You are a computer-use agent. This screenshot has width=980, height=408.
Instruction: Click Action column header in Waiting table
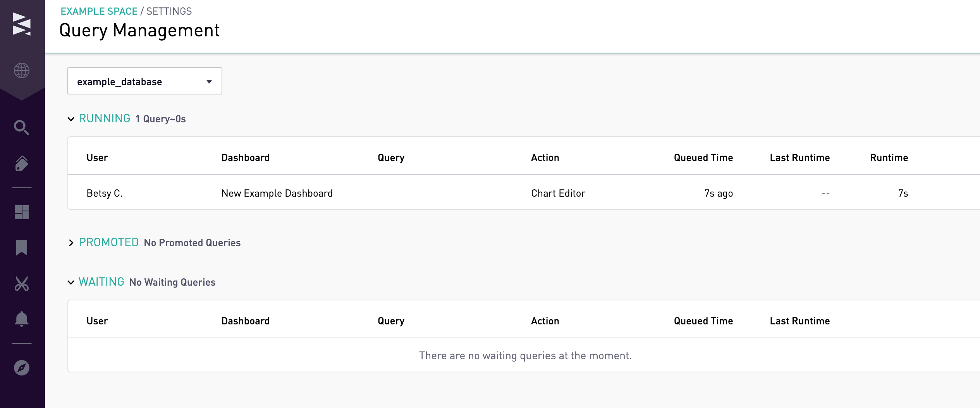545,321
